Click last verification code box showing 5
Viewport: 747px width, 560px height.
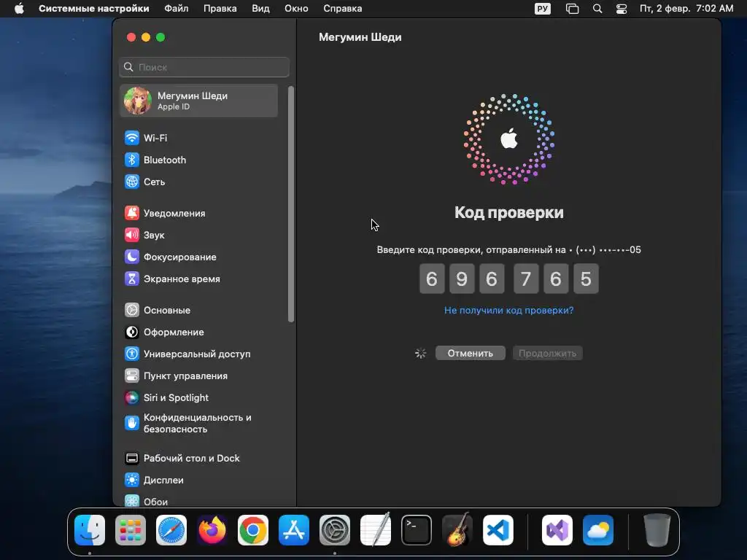pyautogui.click(x=586, y=279)
